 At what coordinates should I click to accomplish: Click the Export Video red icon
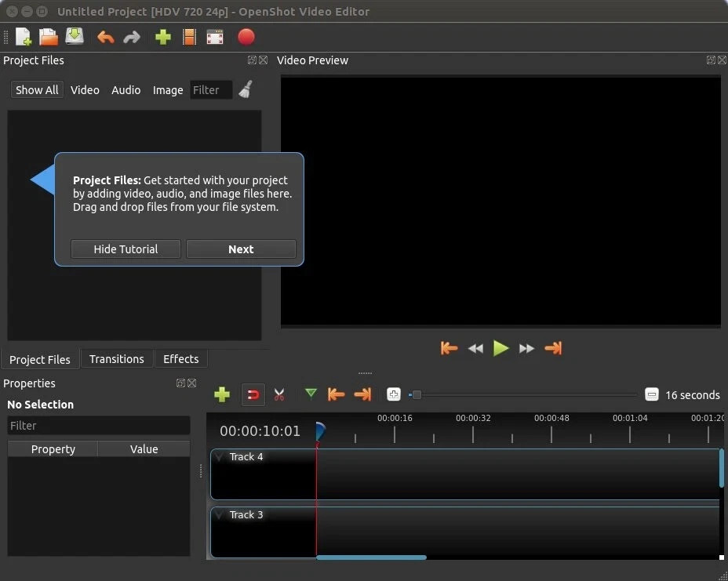click(246, 37)
